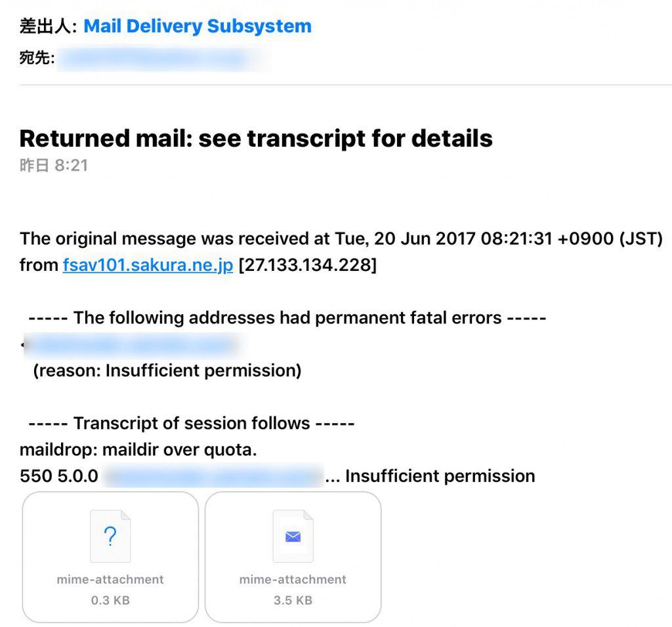Click the blurred address after 550 5.0.0
This screenshot has height=627, width=672.
pyautogui.click(x=213, y=475)
